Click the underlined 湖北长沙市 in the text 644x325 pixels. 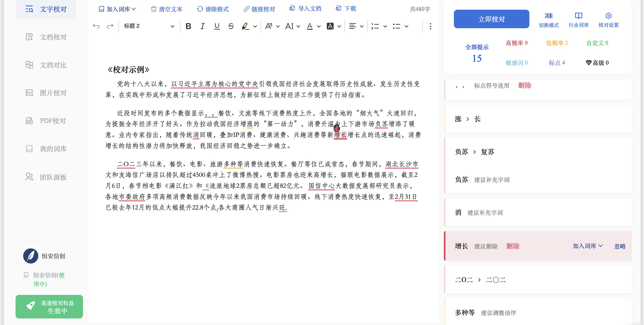pos(402,164)
